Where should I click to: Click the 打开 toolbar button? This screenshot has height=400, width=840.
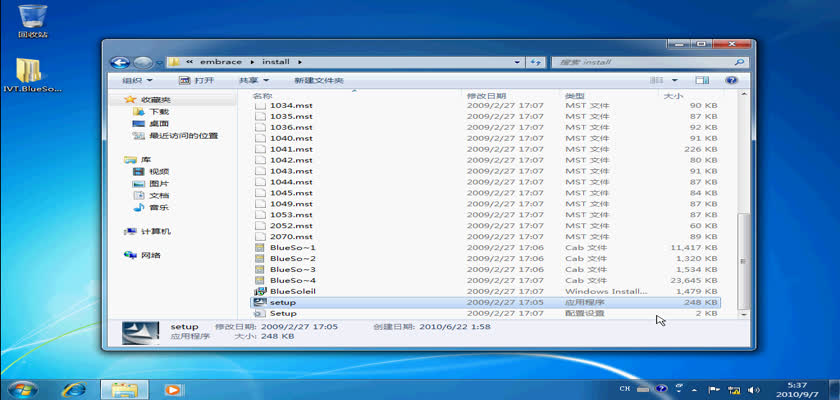(x=197, y=80)
